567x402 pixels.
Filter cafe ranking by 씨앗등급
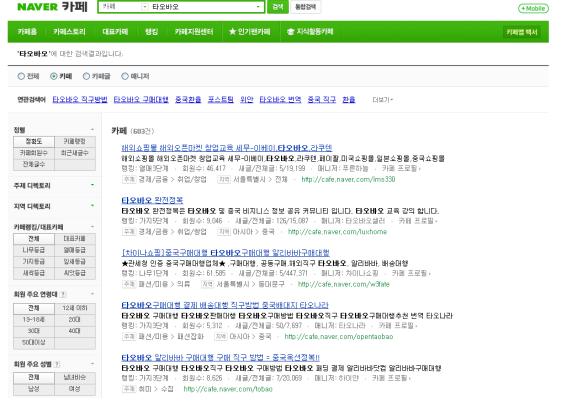(74, 273)
